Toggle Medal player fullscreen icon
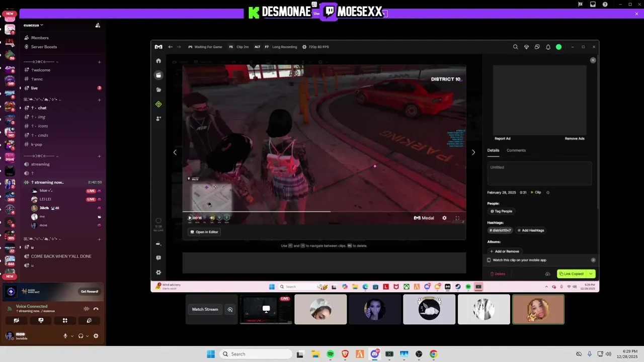644x362 pixels. pyautogui.click(x=457, y=218)
